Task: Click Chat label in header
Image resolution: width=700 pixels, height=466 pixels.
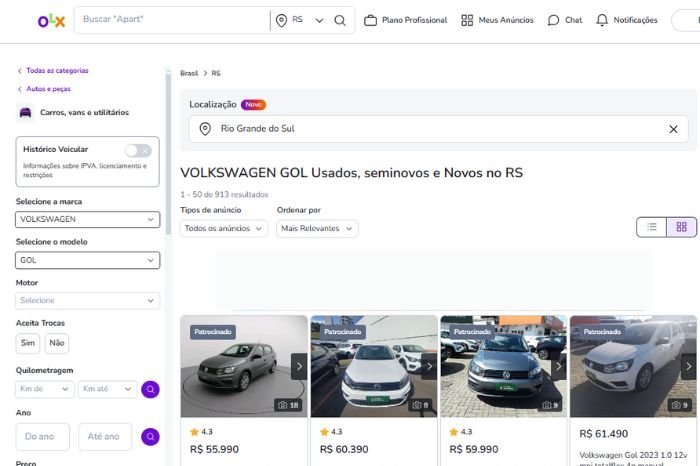Action: pos(574,20)
